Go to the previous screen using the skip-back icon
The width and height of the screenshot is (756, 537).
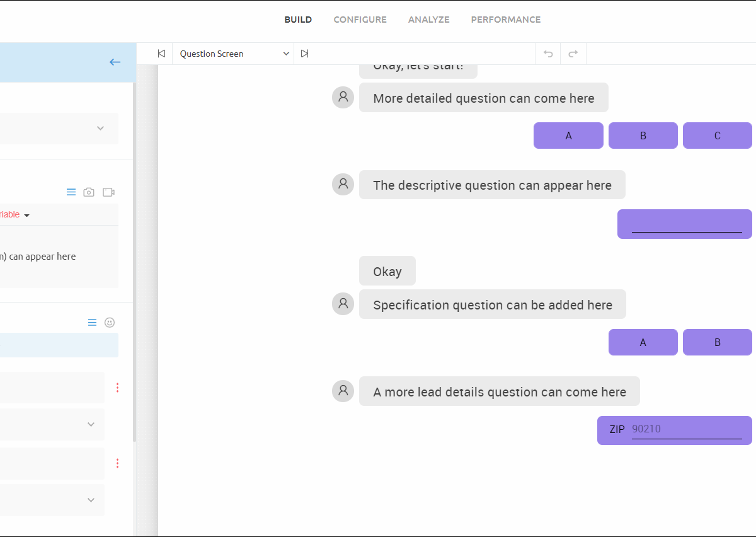pyautogui.click(x=161, y=54)
